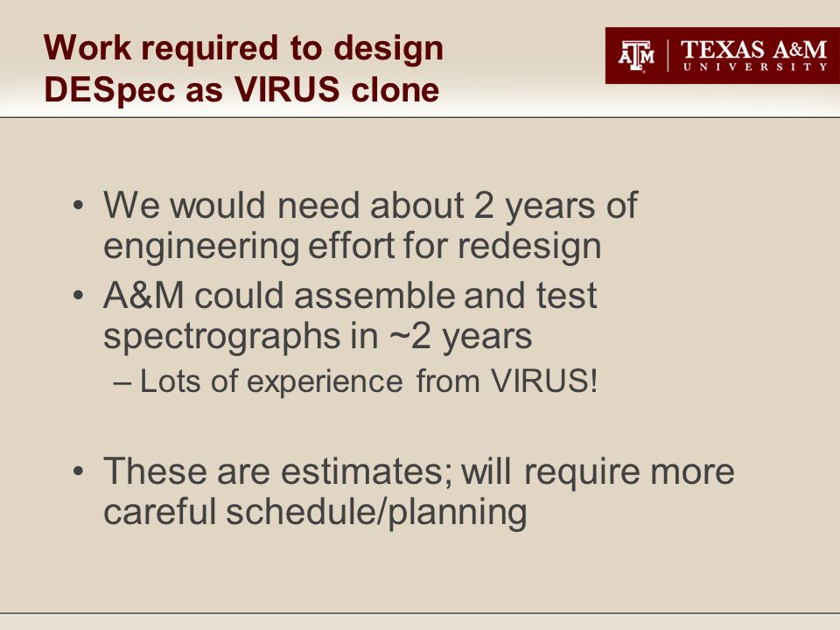This screenshot has height=630, width=840.
Task: Click the word 'DESpec' in the title
Action: [x=110, y=89]
